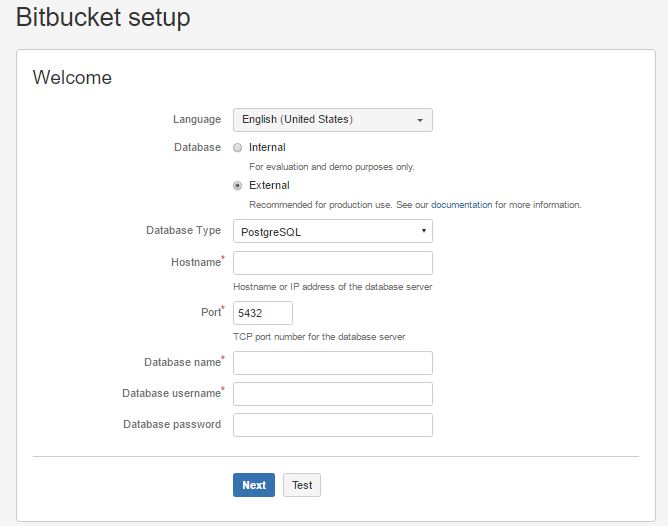
Task: Select the Database username text box
Action: [332, 394]
